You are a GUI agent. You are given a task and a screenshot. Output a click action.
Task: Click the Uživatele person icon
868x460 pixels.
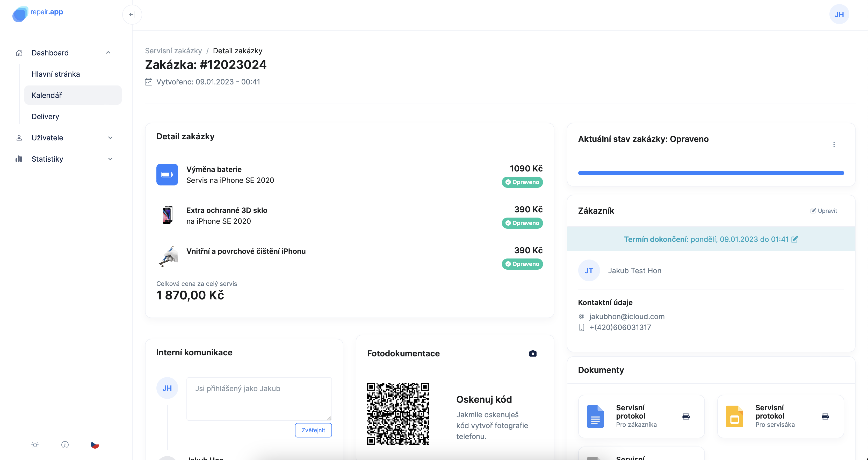pos(19,138)
